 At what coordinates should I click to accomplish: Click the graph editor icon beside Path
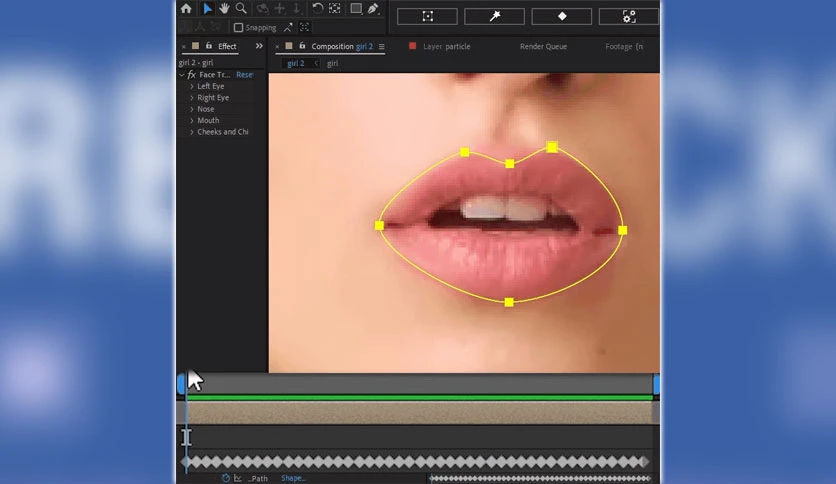[238, 478]
